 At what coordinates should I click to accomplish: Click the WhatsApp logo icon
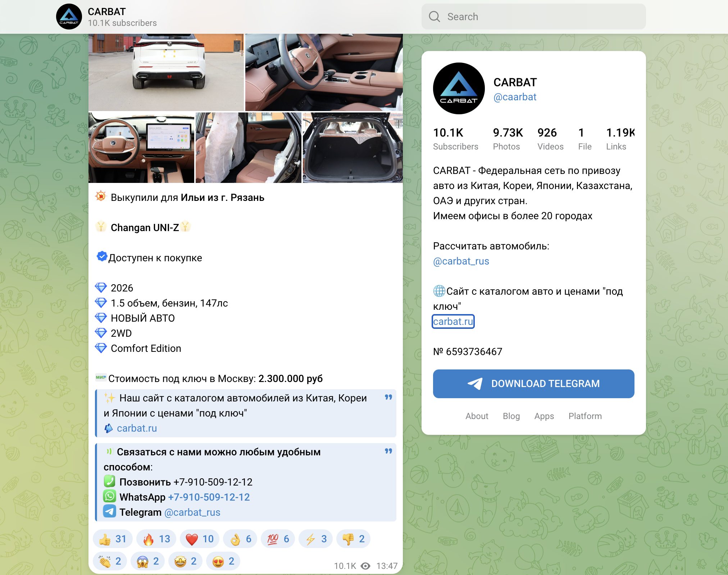109,496
